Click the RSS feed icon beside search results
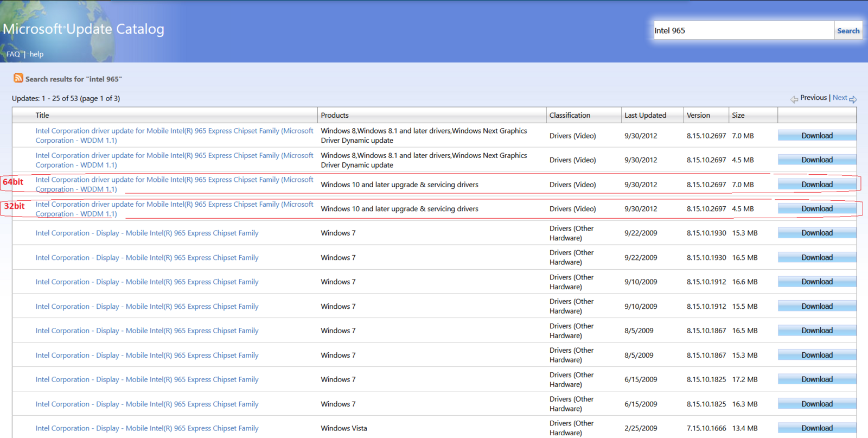 [18, 78]
